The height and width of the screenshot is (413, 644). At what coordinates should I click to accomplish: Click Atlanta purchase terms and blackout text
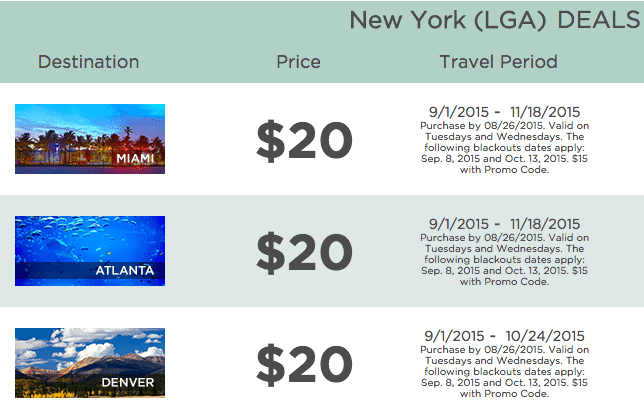pyautogui.click(x=504, y=259)
